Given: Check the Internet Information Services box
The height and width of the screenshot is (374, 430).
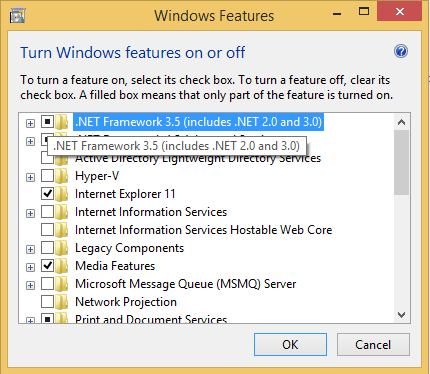Looking at the screenshot, I should (x=47, y=212).
